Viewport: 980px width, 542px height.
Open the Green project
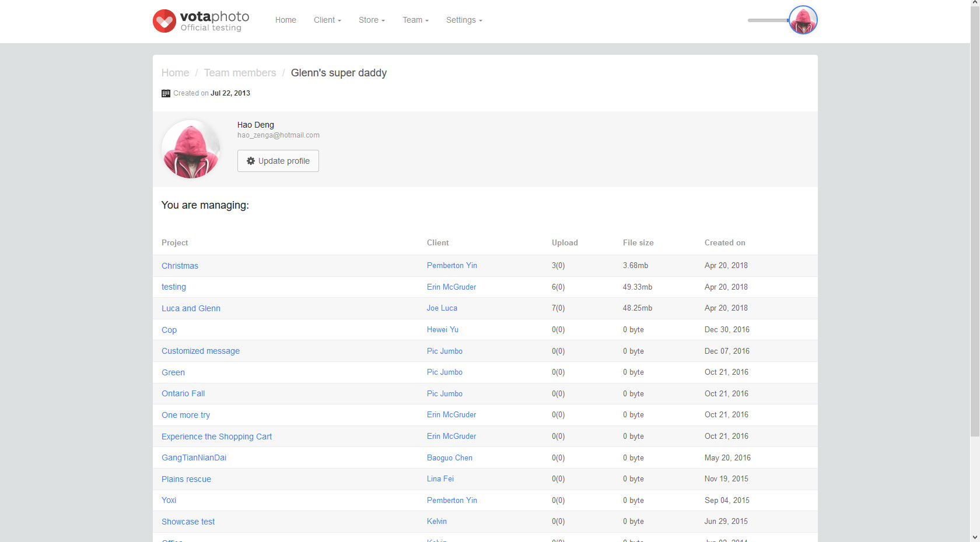[173, 372]
